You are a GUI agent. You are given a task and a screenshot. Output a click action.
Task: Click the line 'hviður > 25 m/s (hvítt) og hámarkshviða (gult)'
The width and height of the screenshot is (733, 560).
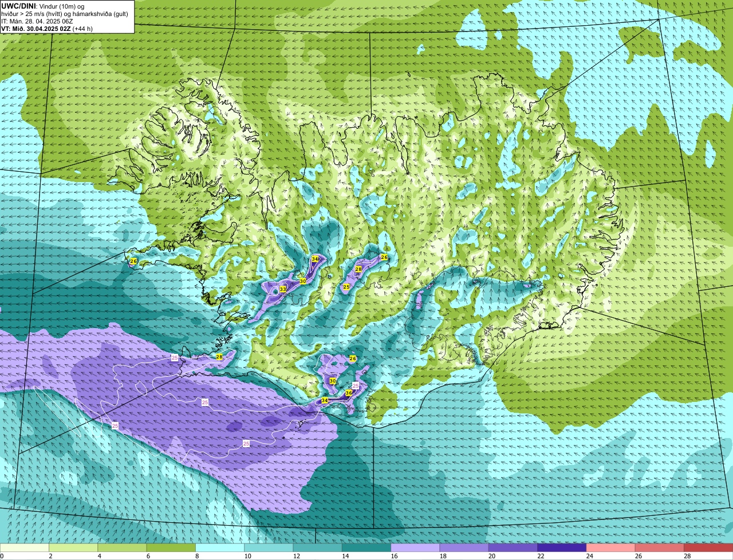[65, 14]
